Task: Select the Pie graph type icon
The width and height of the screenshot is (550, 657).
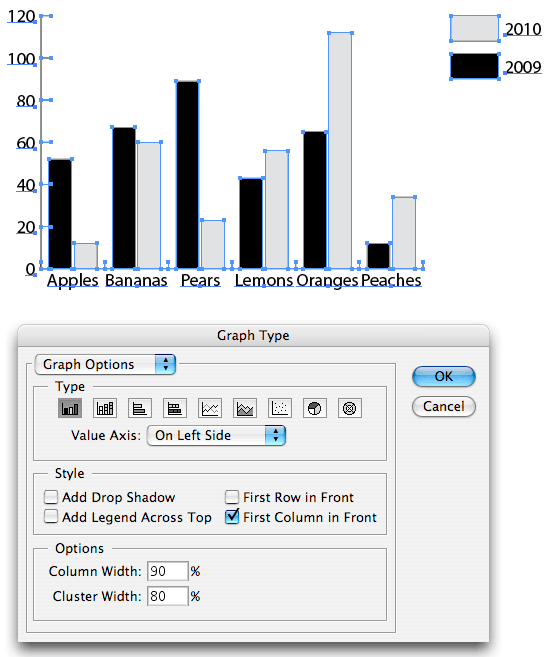Action: (x=315, y=408)
